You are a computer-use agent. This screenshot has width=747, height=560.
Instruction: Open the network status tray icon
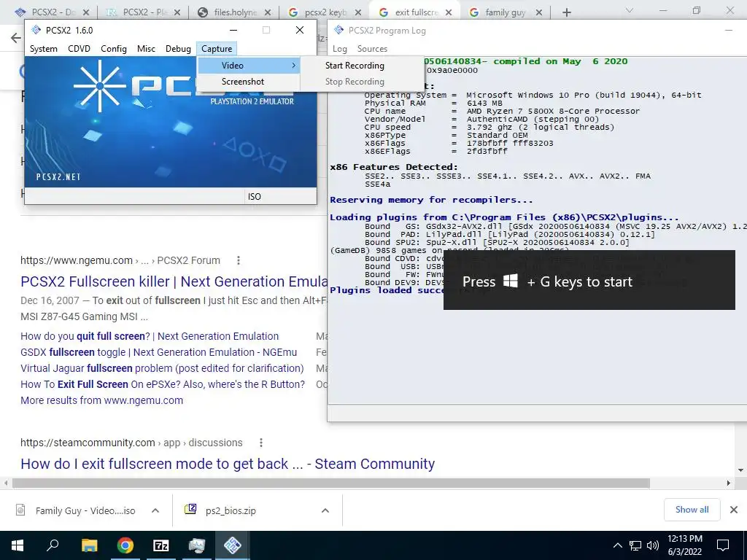(x=635, y=545)
